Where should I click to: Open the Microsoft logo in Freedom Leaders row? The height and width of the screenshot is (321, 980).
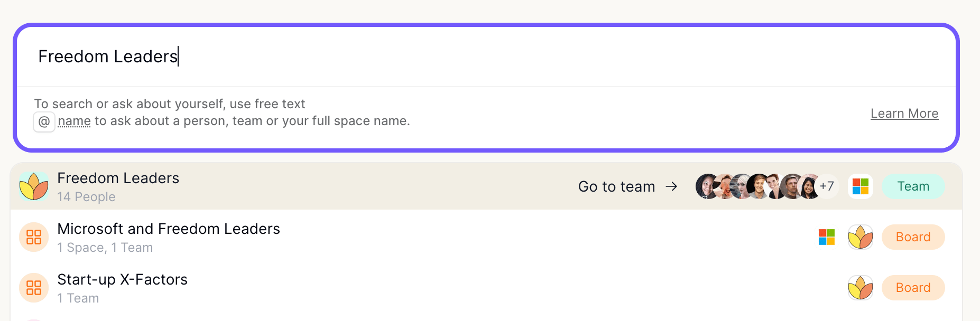click(x=861, y=186)
